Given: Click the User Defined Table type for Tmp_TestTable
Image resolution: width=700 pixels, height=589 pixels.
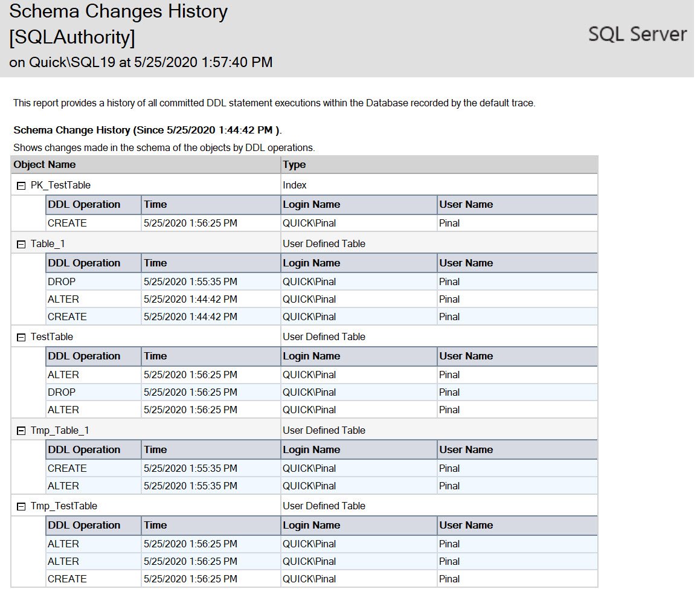Looking at the screenshot, I should tap(324, 506).
